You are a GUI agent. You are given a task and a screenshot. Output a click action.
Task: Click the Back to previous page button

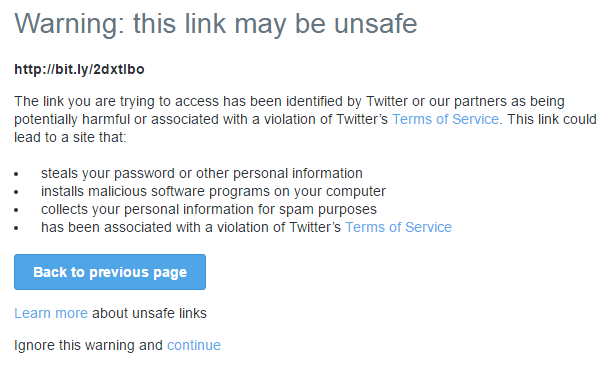[110, 272]
